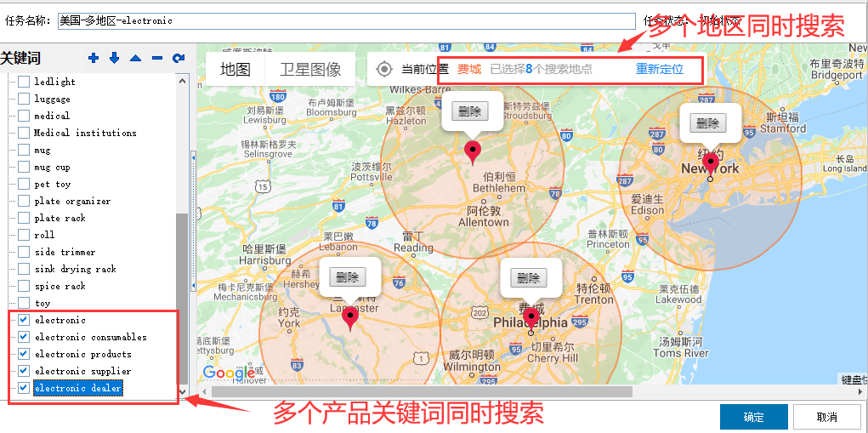This screenshot has height=433, width=868.
Task: Switch to the 卫星图像 satellite tab
Action: [x=310, y=69]
